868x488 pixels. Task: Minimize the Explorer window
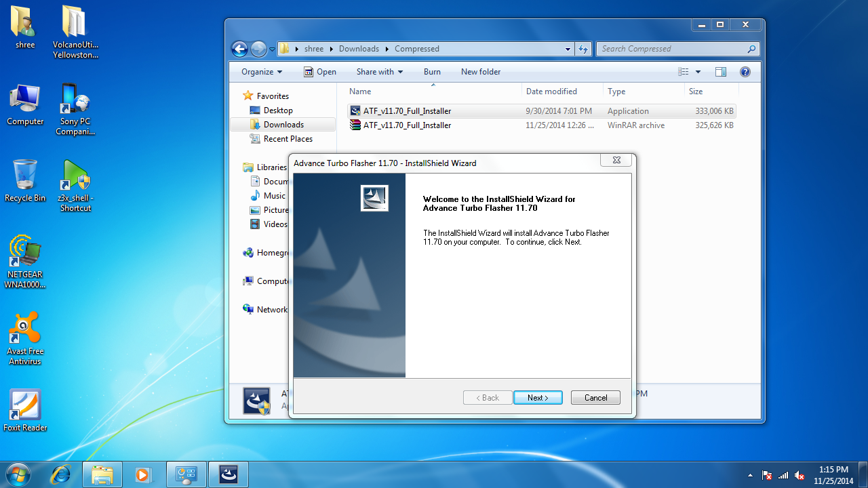tap(701, 25)
